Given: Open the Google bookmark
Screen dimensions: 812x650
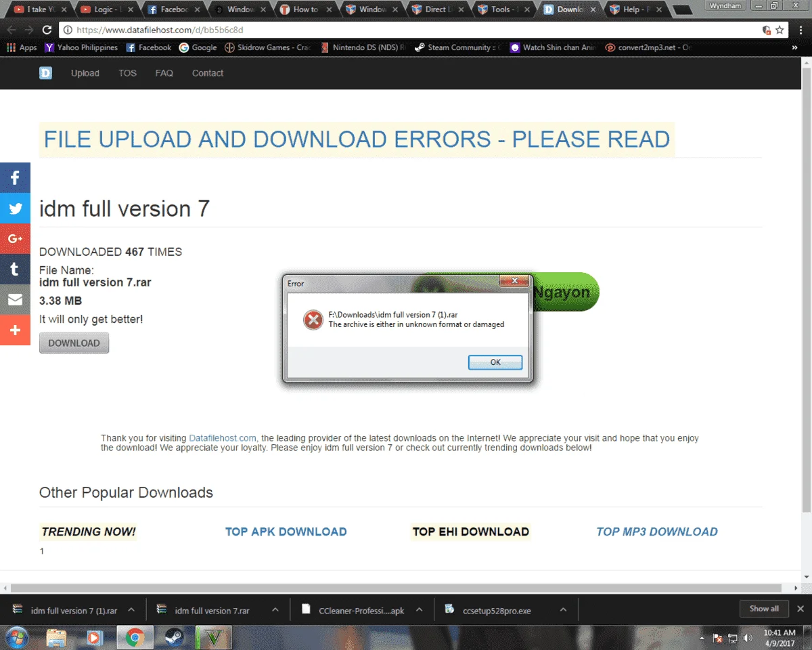Looking at the screenshot, I should click(198, 47).
